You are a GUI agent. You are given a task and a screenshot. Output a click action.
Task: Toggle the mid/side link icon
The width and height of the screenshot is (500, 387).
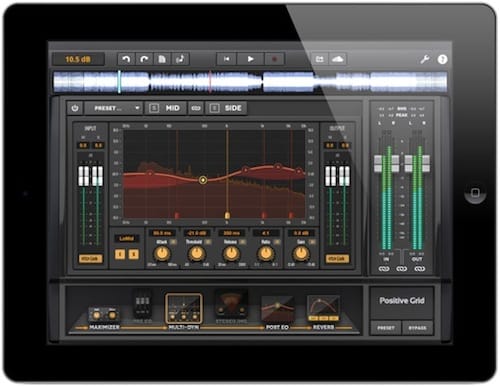[196, 108]
